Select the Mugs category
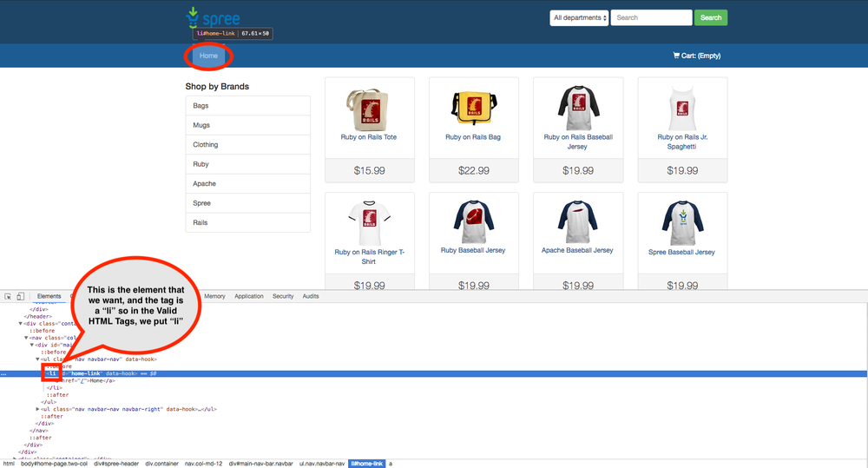 [248, 125]
